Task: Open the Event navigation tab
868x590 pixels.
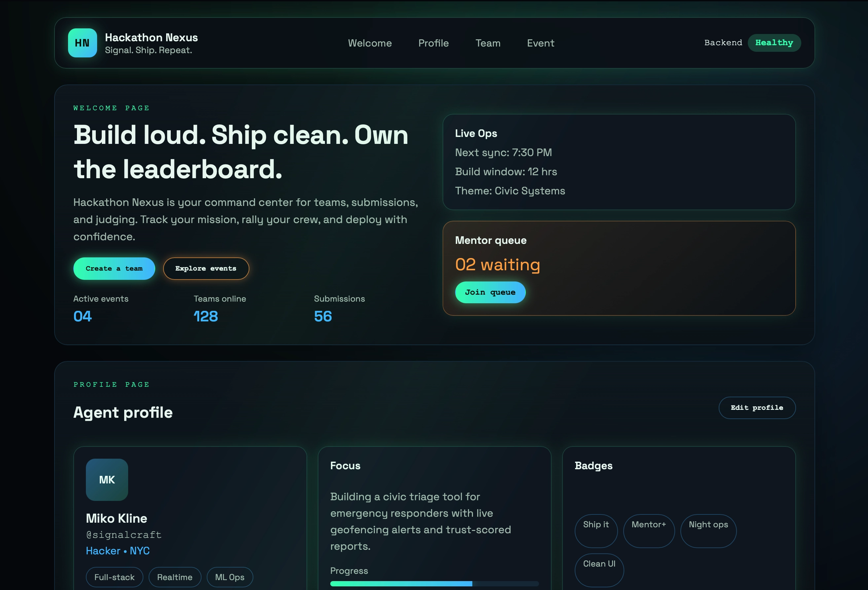Action: (540, 43)
